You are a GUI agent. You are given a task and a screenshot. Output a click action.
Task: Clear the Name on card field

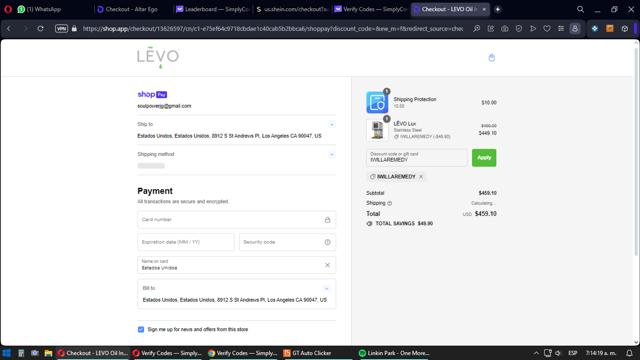coord(327,265)
